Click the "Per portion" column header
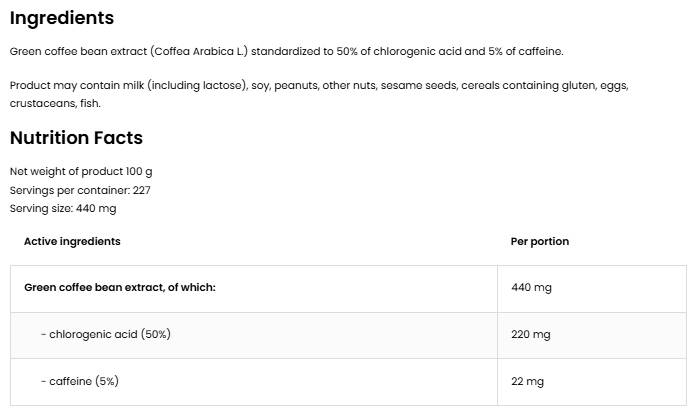Screen dimensions: 693x417 (x=540, y=241)
